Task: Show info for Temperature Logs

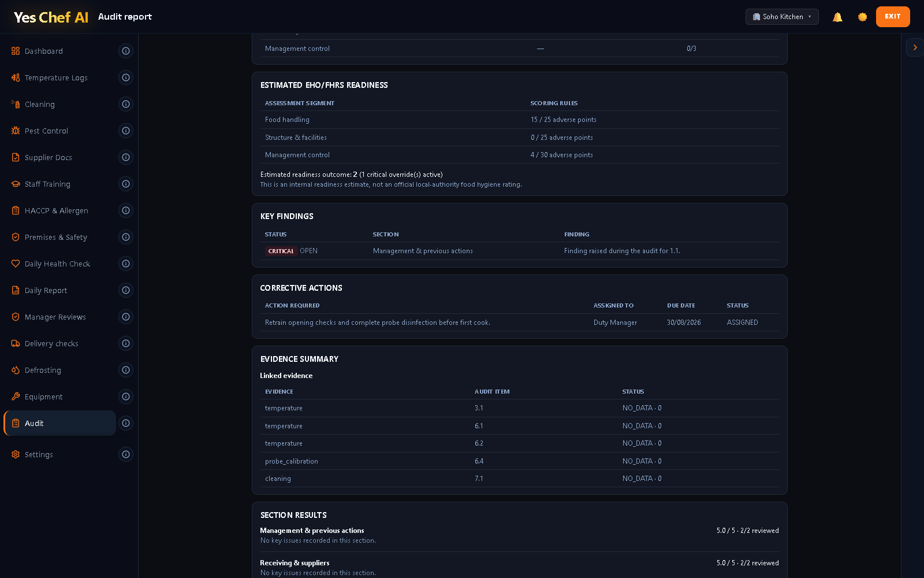Action: pyautogui.click(x=126, y=77)
